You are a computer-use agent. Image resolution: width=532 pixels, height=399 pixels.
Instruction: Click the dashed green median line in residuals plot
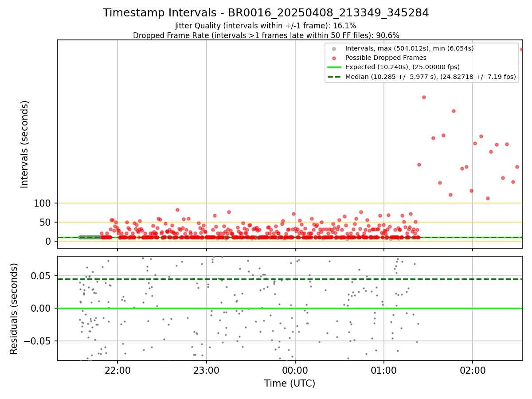(x=289, y=279)
